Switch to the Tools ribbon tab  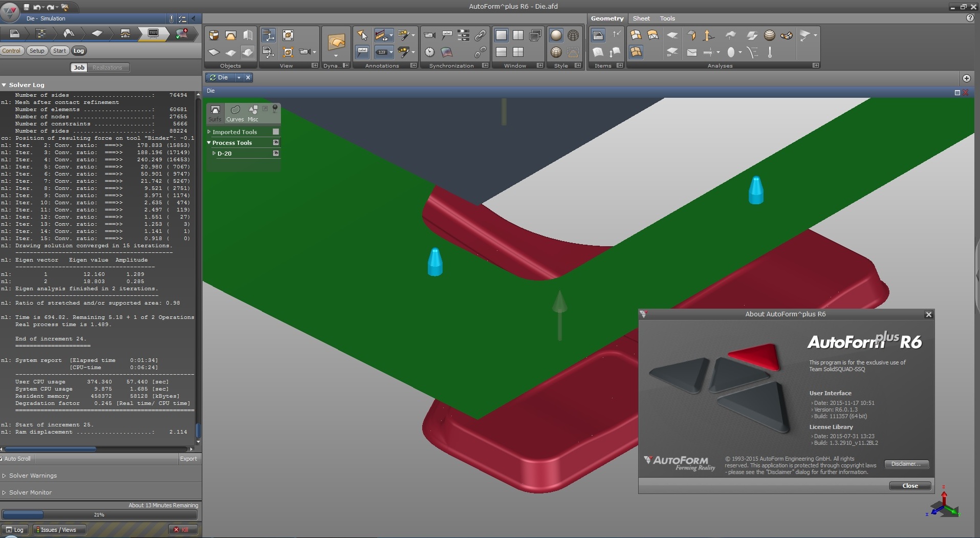[667, 18]
